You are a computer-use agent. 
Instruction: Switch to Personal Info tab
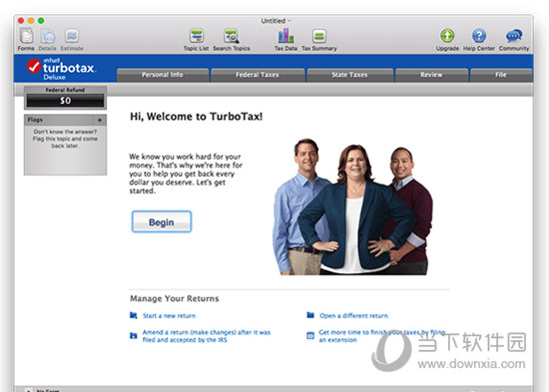point(163,75)
